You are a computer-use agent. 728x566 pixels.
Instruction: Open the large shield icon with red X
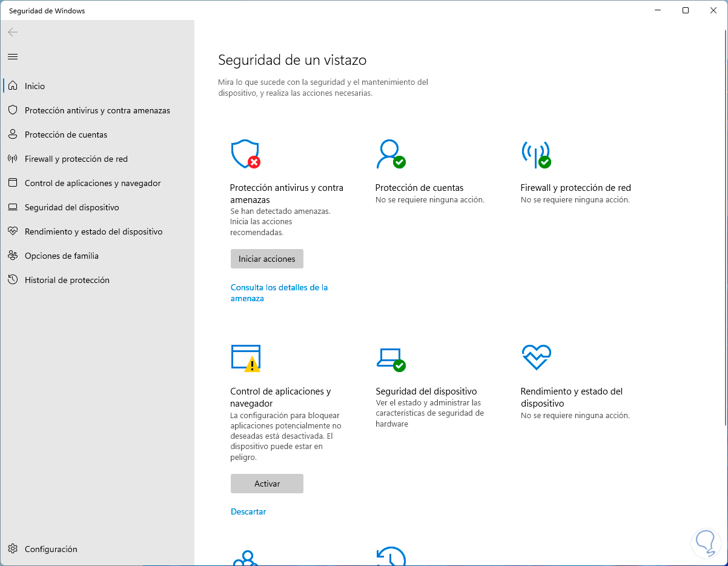(246, 155)
